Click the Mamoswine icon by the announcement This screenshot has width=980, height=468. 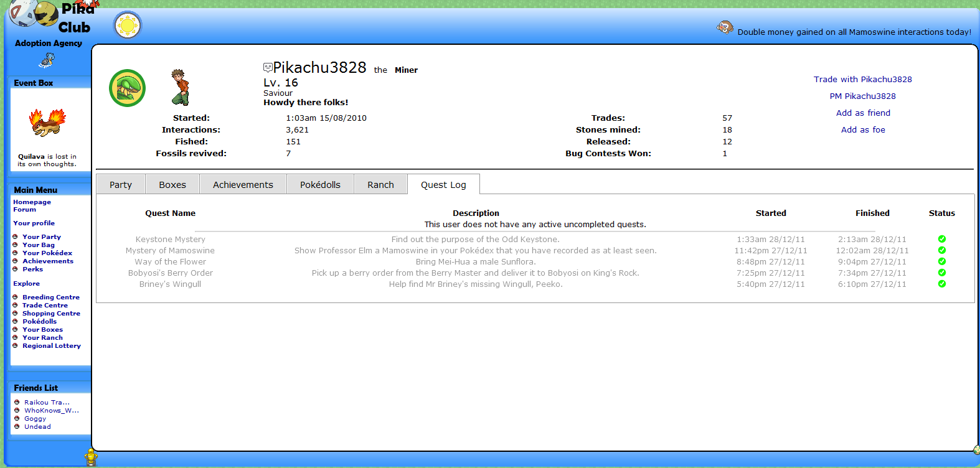coord(725,27)
